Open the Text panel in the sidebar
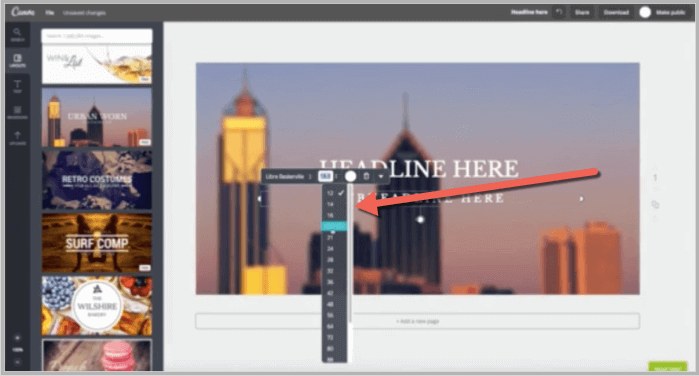This screenshot has width=699, height=376. [x=17, y=86]
